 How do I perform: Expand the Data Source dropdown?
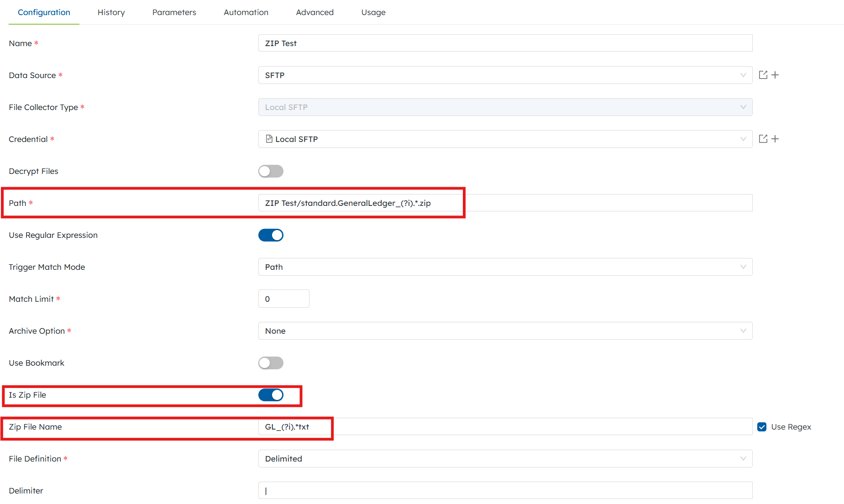click(x=505, y=75)
